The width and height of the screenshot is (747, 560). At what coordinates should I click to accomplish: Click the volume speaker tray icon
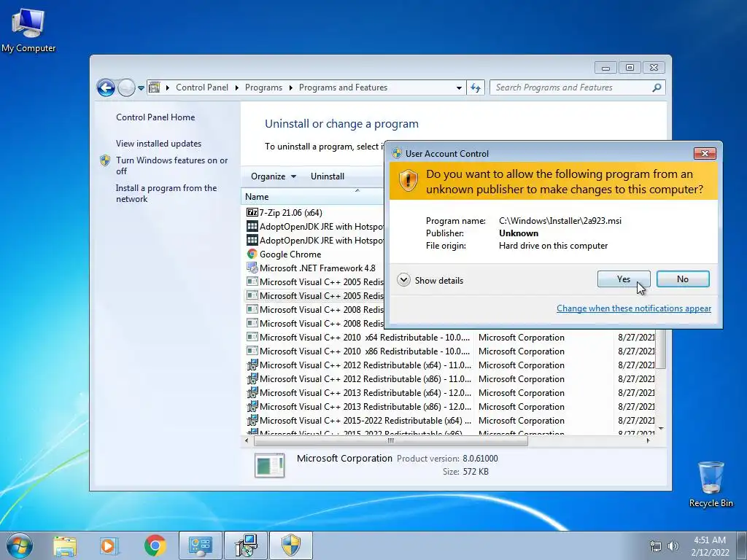pos(673,546)
